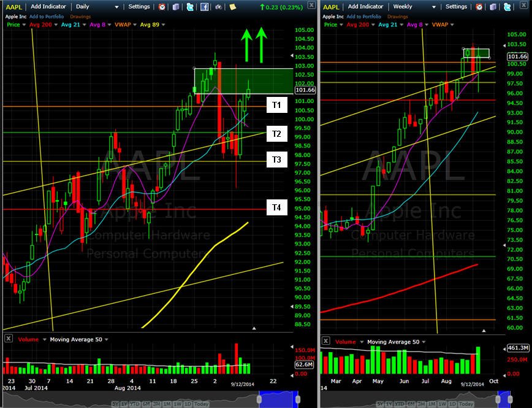Click Add to Portfolio in Daily chart

coord(47,17)
